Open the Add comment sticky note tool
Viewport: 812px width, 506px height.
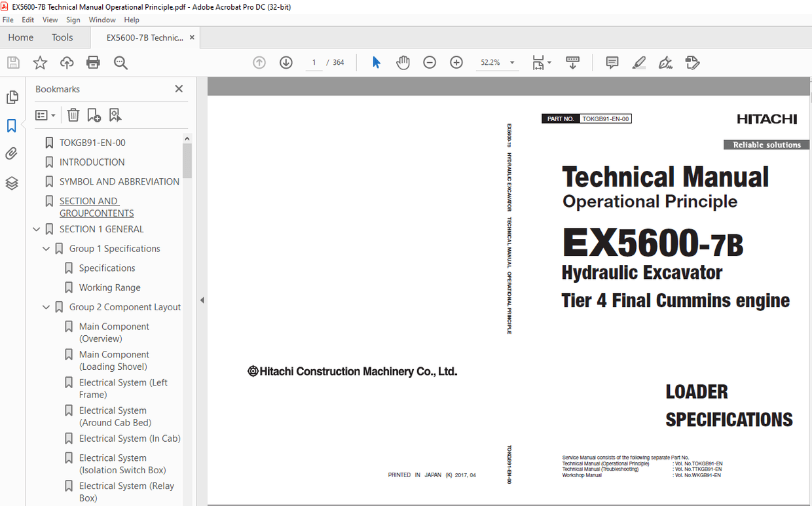pyautogui.click(x=612, y=63)
